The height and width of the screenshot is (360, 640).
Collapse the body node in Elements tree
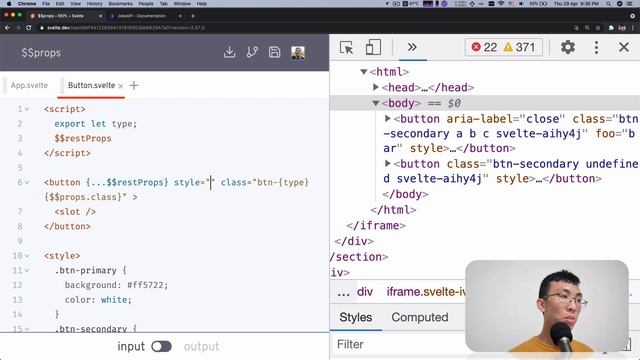coord(376,103)
